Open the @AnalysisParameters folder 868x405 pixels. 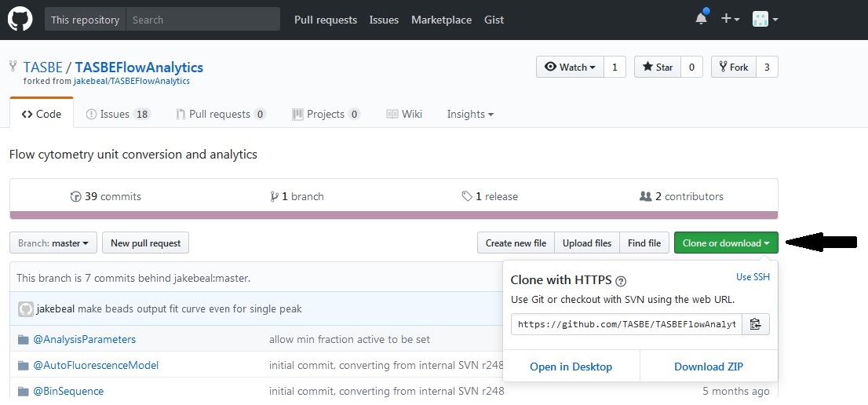point(84,339)
